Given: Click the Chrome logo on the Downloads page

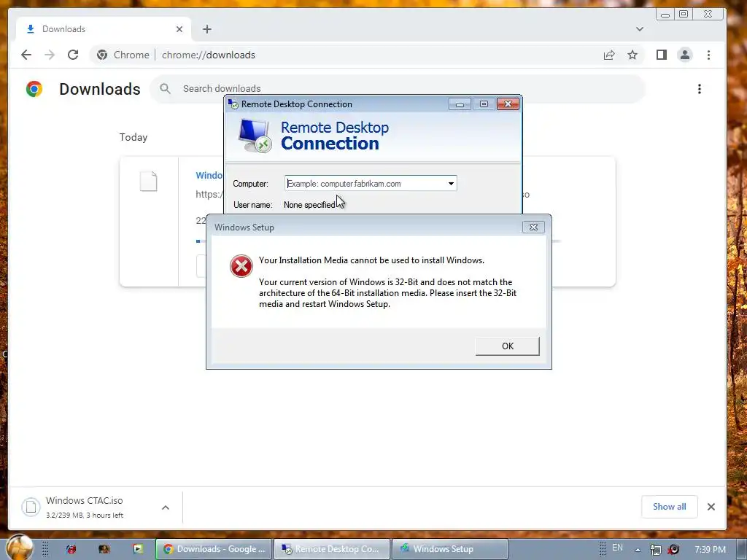Looking at the screenshot, I should tap(34, 89).
